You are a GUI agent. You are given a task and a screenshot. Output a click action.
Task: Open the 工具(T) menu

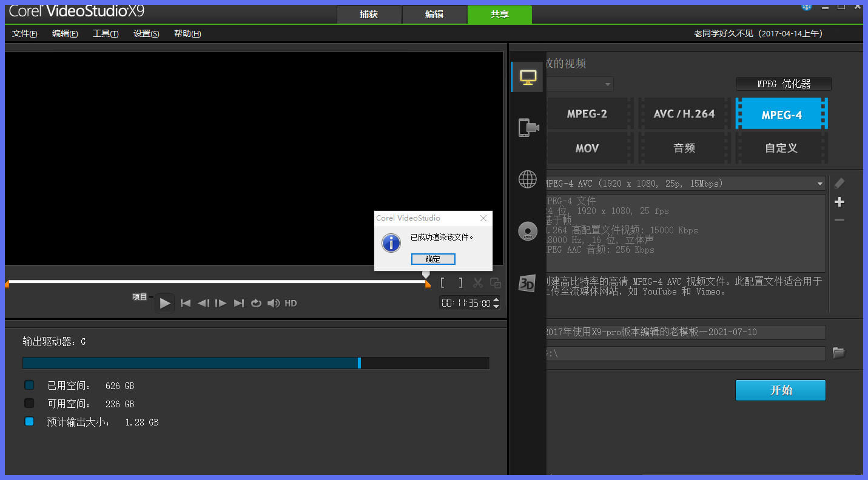click(x=106, y=34)
